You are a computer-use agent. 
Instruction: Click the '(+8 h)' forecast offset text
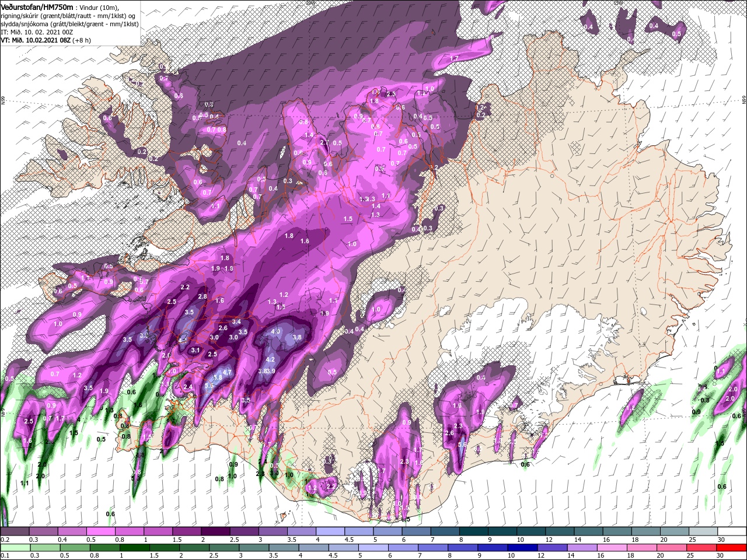tap(82, 40)
